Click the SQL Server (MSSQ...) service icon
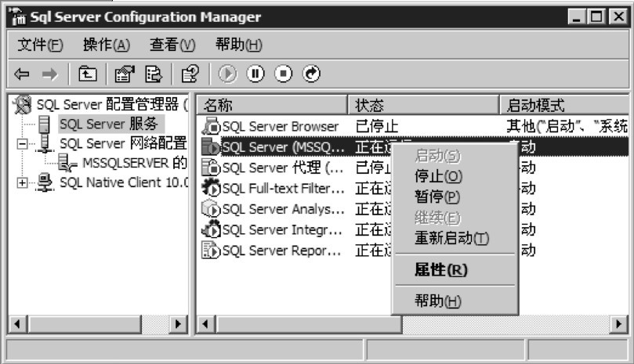 [211, 147]
